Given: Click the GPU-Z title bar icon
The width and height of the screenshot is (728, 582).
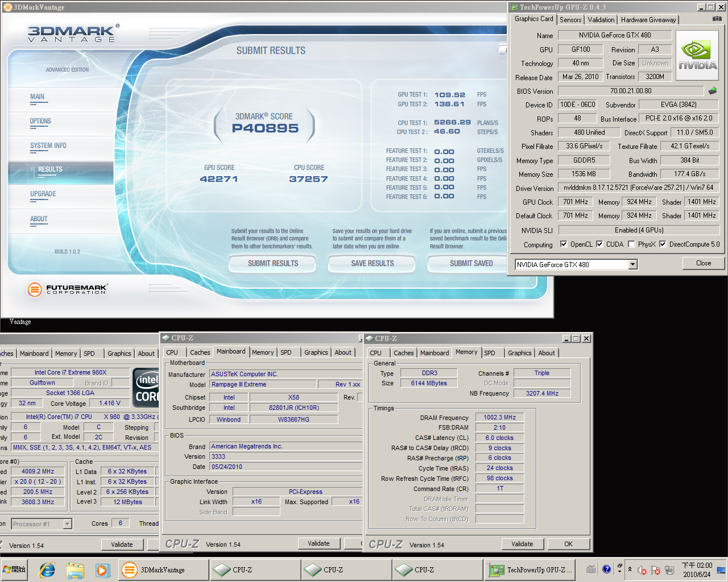Looking at the screenshot, I should [x=514, y=7].
